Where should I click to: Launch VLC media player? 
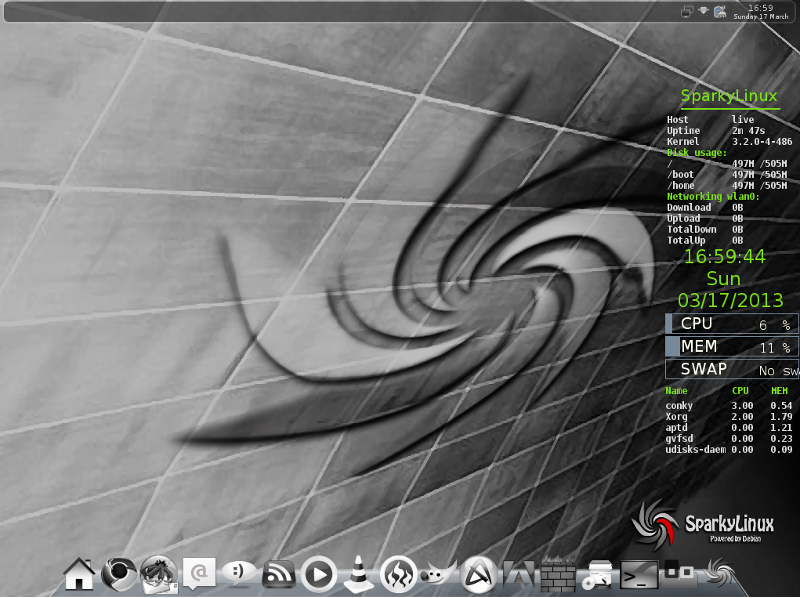coord(358,573)
